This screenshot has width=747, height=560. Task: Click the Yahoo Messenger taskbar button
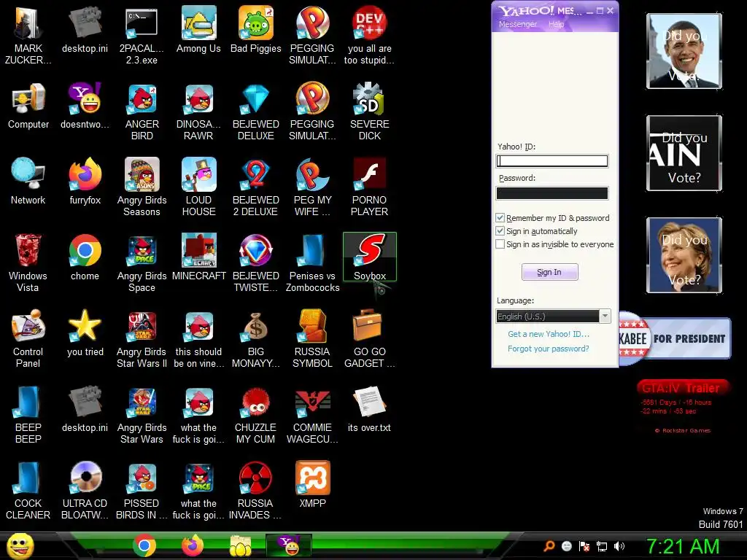(289, 545)
